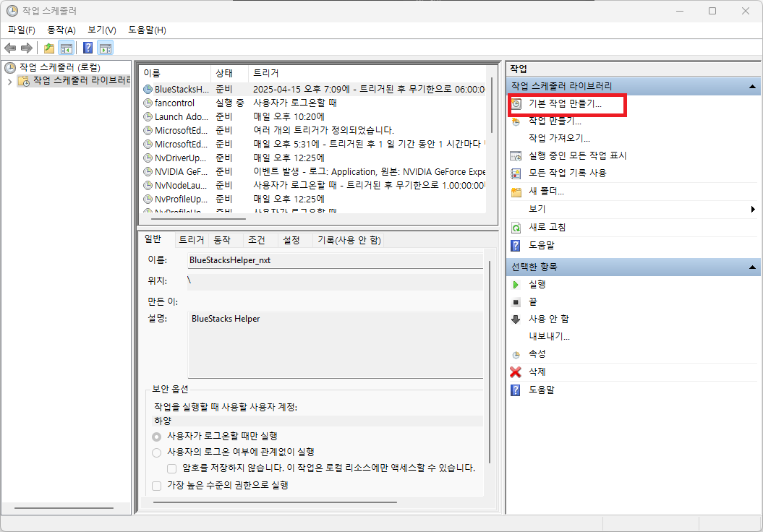This screenshot has width=763, height=532.
Task: Click the 이름 column header
Action: (175, 74)
